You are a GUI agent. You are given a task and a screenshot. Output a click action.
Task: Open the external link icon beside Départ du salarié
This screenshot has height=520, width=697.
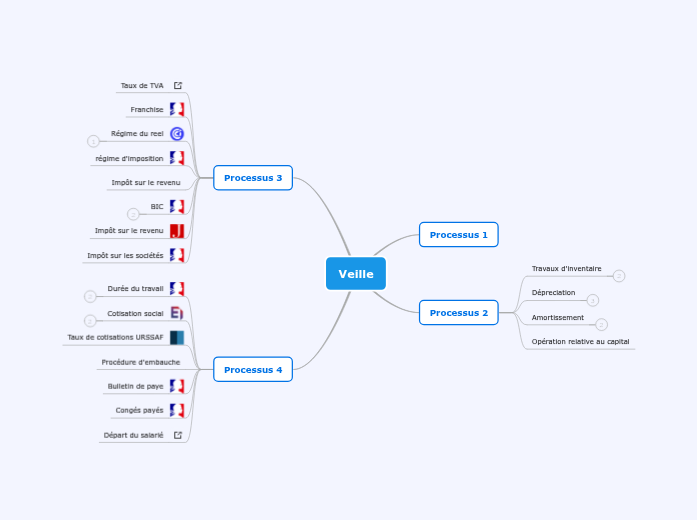point(178,435)
